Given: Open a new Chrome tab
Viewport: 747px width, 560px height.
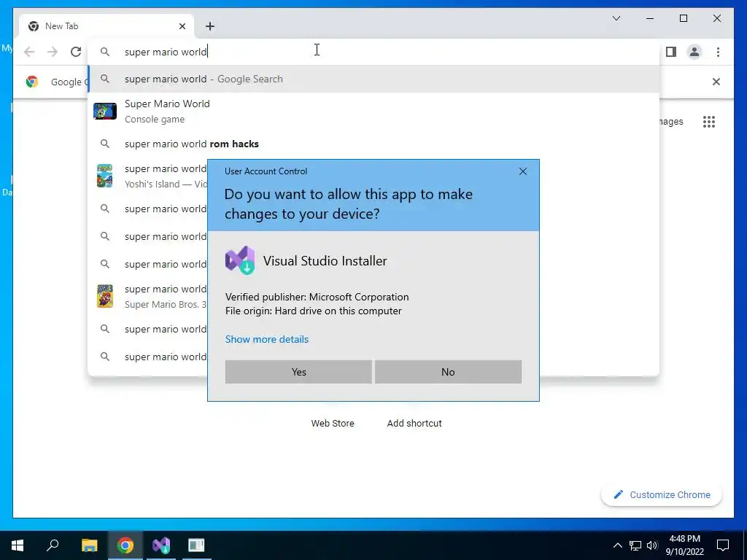Looking at the screenshot, I should 210,26.
